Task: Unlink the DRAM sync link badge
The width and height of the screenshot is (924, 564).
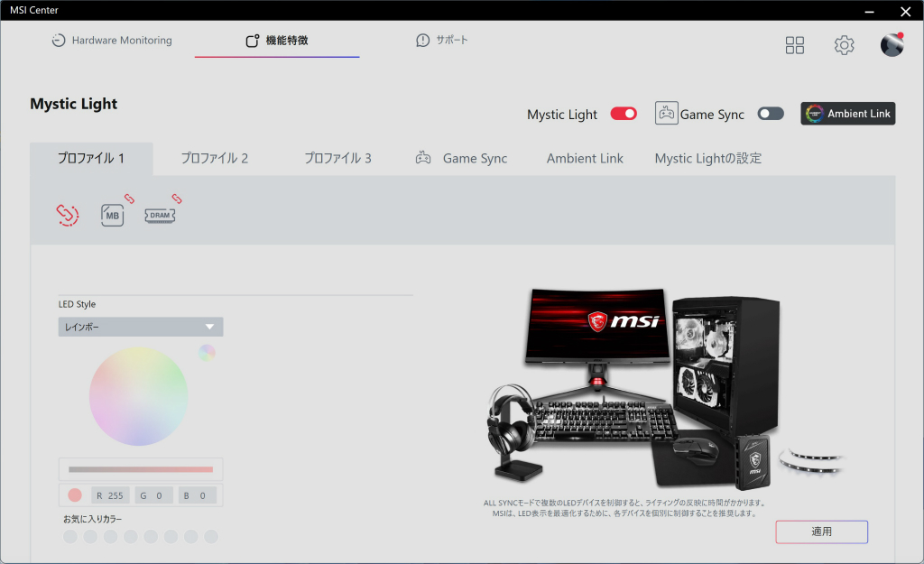Action: point(177,199)
